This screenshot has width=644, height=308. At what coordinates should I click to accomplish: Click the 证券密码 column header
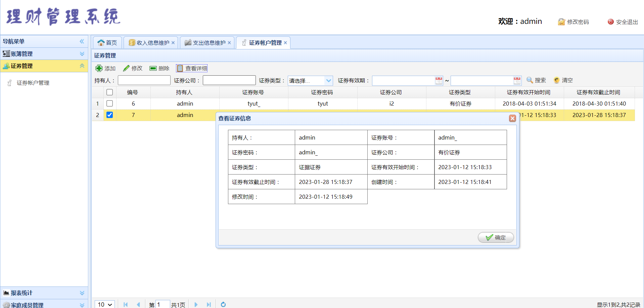tap(322, 92)
